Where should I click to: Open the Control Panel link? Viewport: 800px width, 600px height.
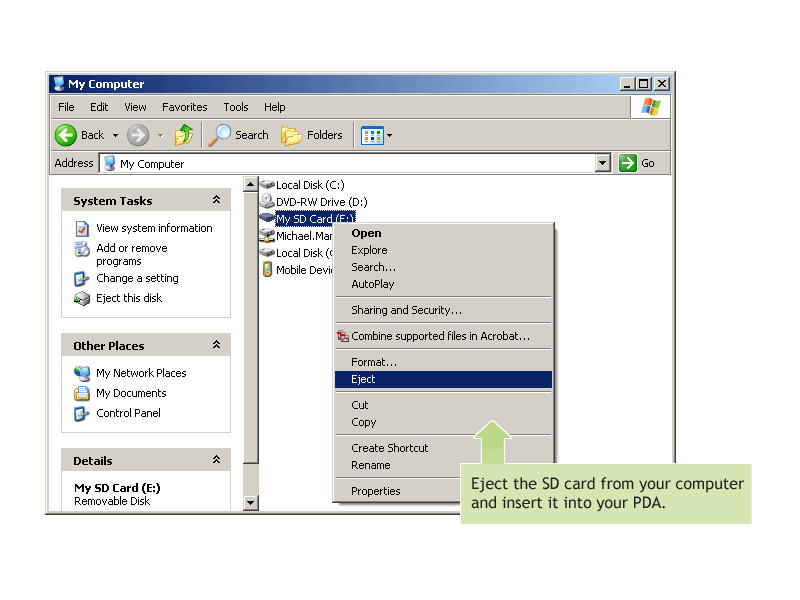pos(128,413)
